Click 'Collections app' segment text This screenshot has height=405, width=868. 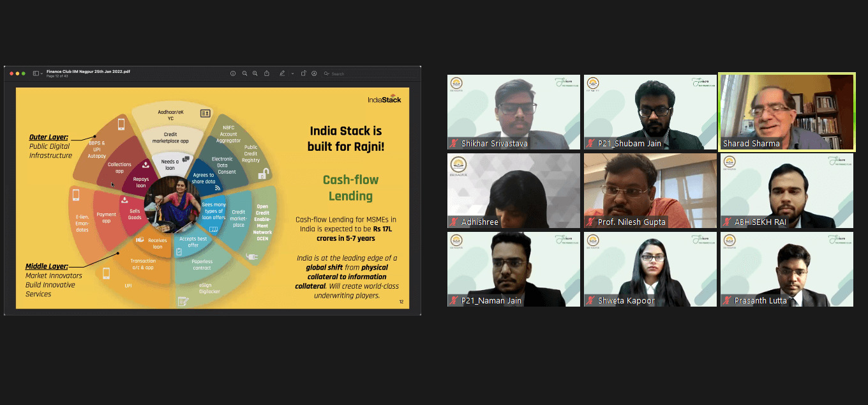[x=119, y=167]
